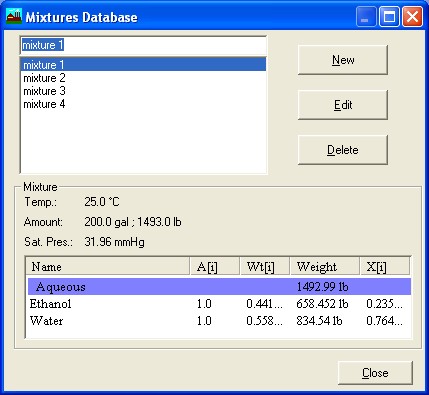429x395 pixels.
Task: Close the Mixtures Database dialog
Action: pyautogui.click(x=375, y=373)
